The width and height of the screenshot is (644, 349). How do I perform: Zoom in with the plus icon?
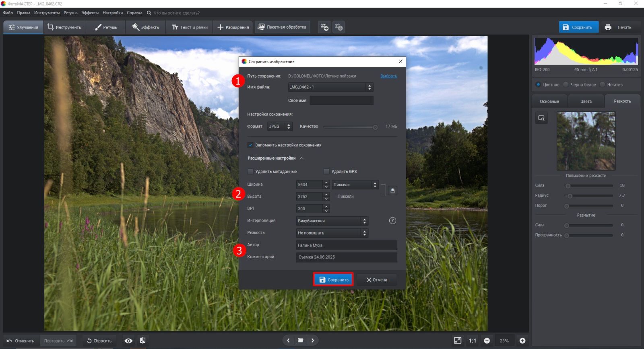coord(522,341)
